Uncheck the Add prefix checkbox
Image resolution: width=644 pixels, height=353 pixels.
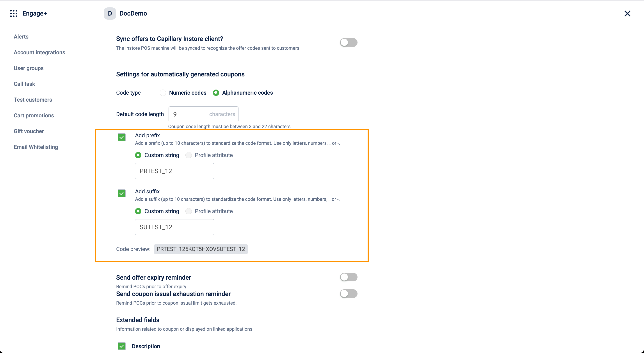click(121, 137)
